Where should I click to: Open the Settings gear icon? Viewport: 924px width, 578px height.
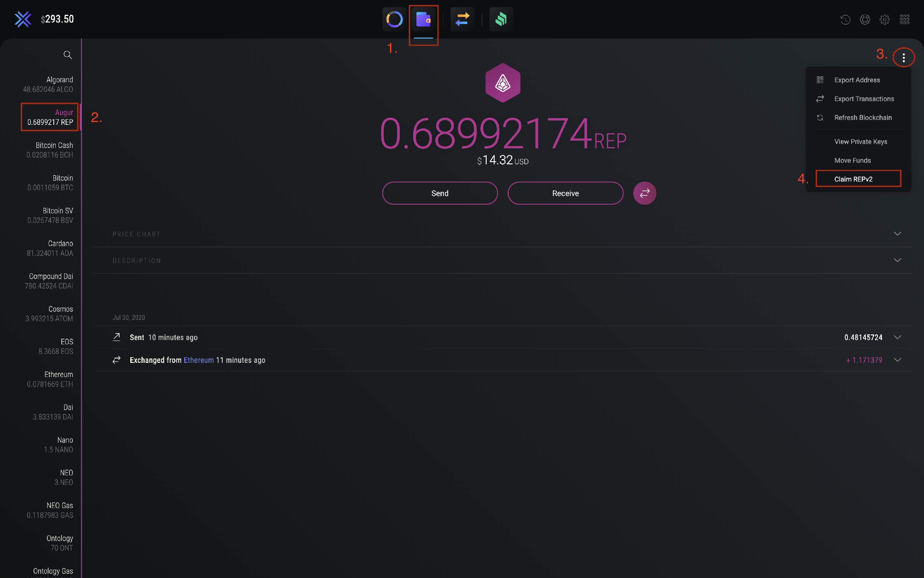885,19
